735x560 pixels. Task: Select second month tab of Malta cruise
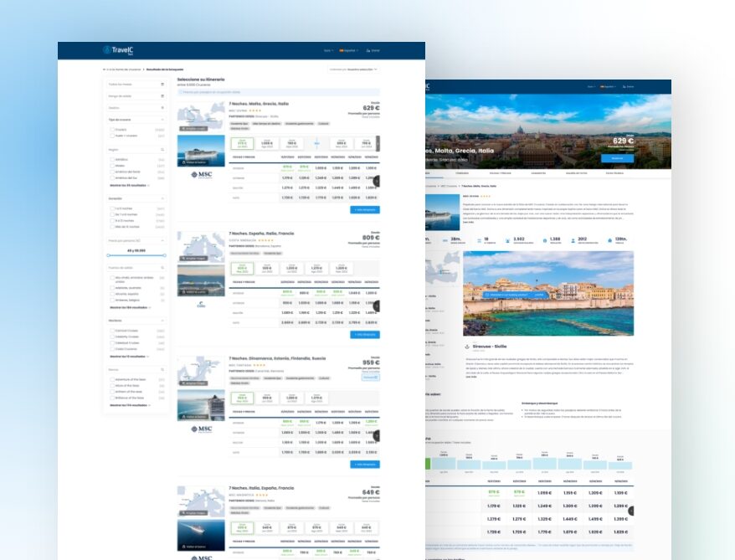point(267,143)
